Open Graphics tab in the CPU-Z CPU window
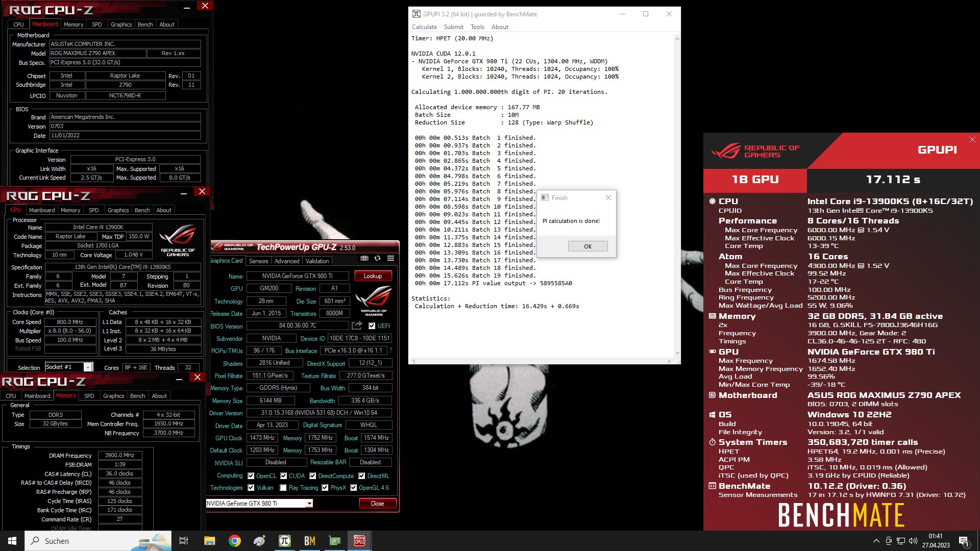The width and height of the screenshot is (980, 551). click(118, 210)
